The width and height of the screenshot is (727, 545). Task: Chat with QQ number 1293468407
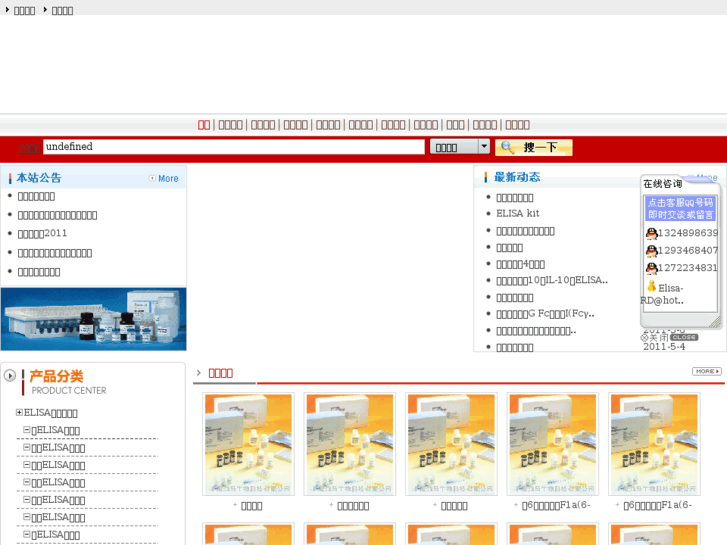coord(688,250)
